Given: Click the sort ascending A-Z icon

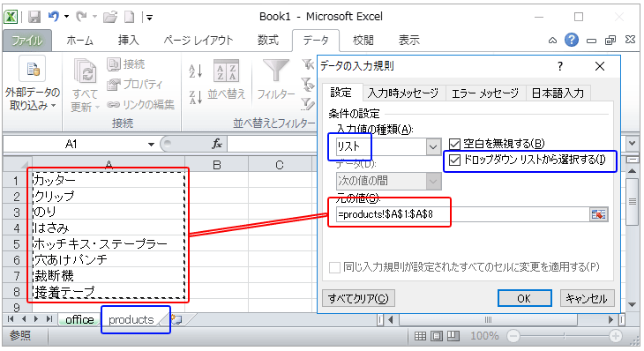Looking at the screenshot, I should [x=196, y=71].
